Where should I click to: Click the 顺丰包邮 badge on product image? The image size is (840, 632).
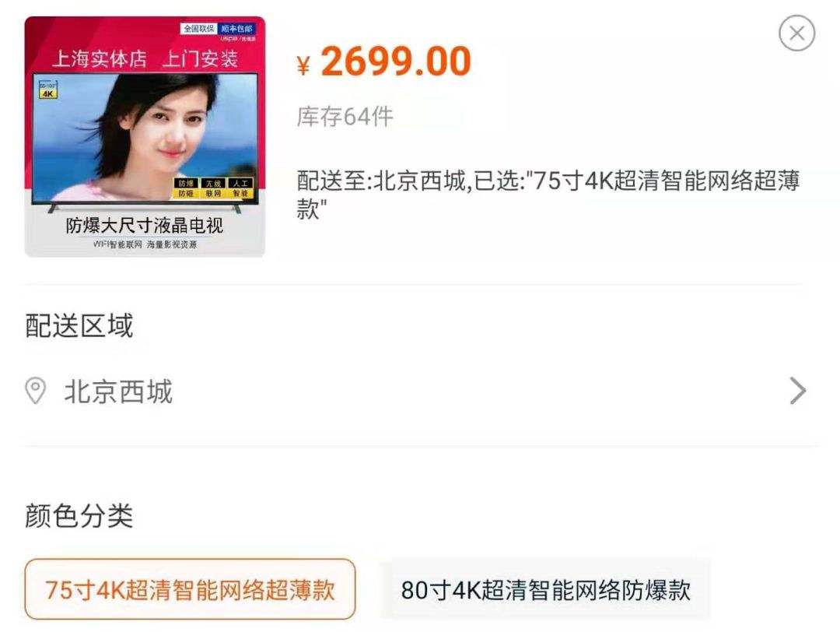(236, 29)
